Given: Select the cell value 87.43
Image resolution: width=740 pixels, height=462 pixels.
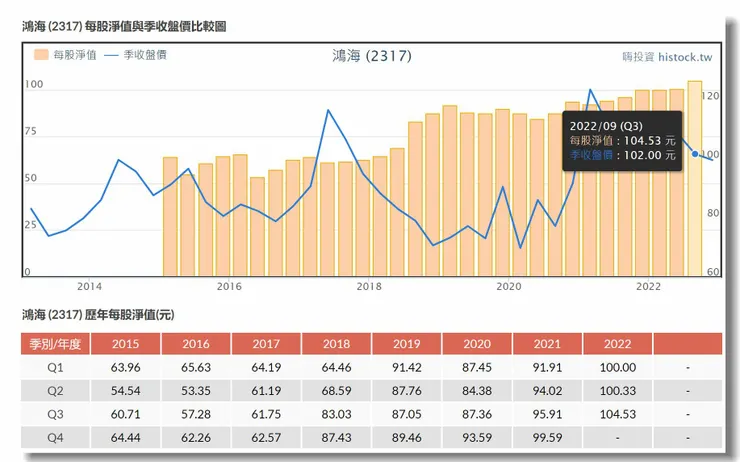Looking at the screenshot, I should (x=336, y=438).
